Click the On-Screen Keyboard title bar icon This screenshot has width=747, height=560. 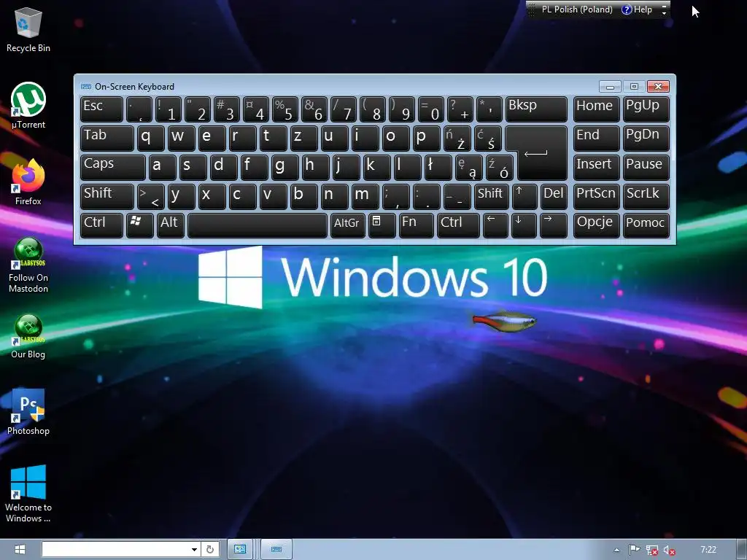86,86
